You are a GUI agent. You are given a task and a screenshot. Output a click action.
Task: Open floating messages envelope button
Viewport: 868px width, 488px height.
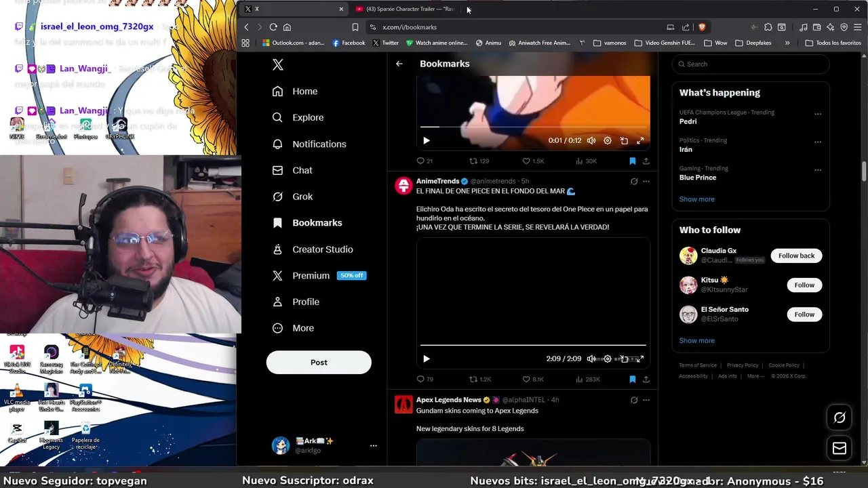840,448
